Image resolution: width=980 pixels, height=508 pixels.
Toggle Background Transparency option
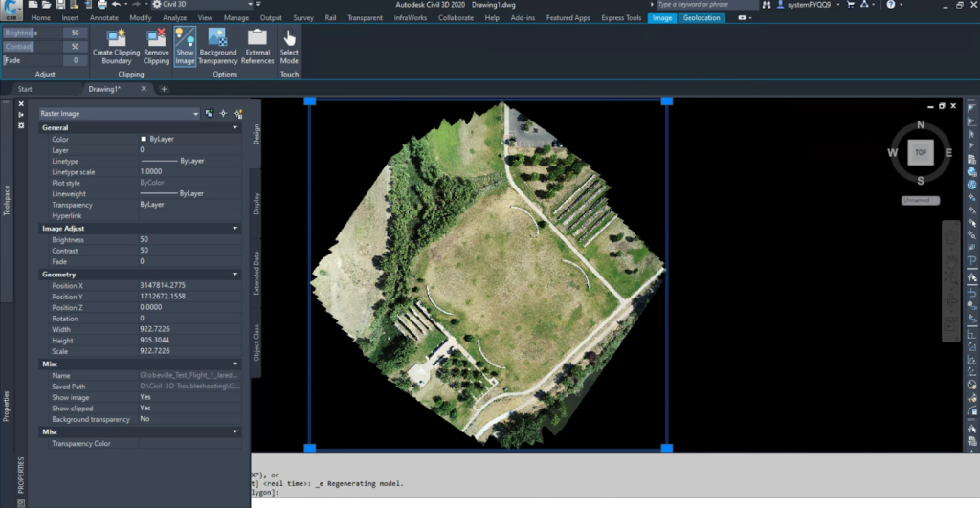tap(217, 38)
